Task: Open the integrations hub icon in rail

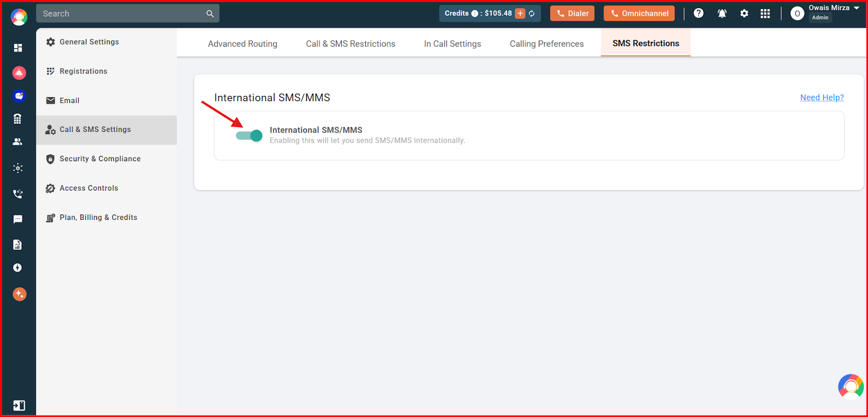Action: (18, 168)
